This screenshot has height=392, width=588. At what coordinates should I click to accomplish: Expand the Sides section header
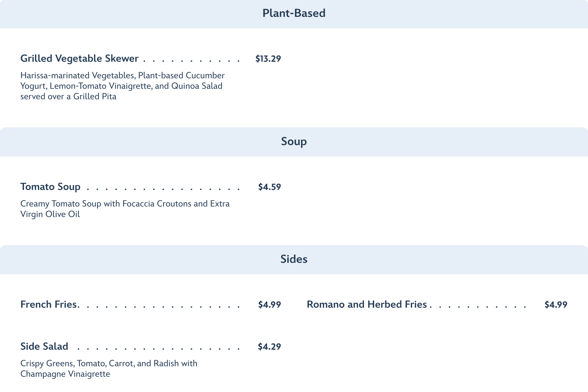294,259
